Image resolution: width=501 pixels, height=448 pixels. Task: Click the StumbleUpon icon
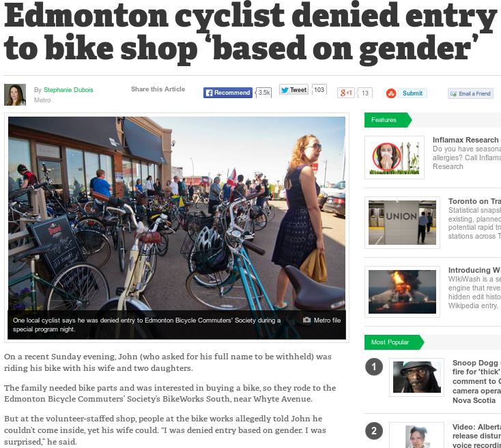(x=391, y=93)
